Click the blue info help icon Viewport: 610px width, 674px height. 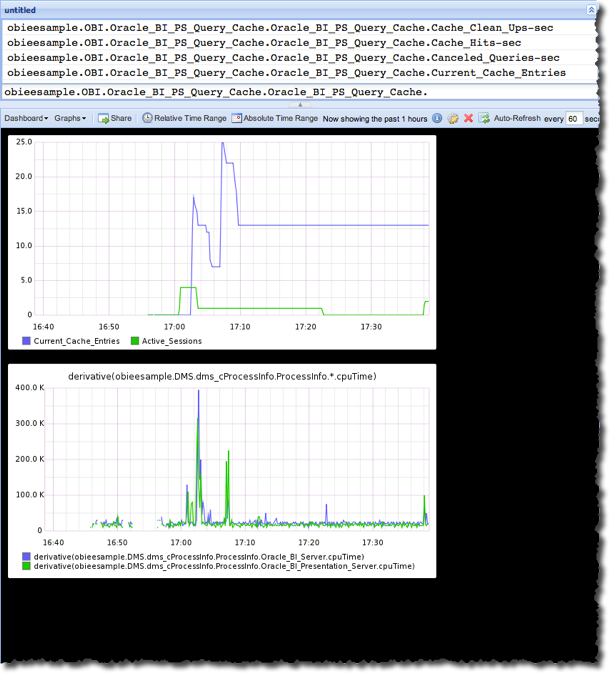pos(437,118)
